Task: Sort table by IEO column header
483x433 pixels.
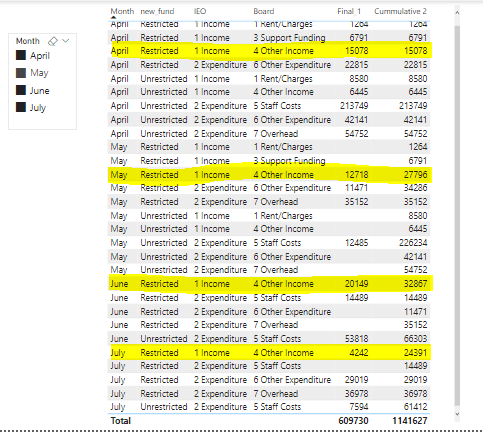Action: click(200, 11)
